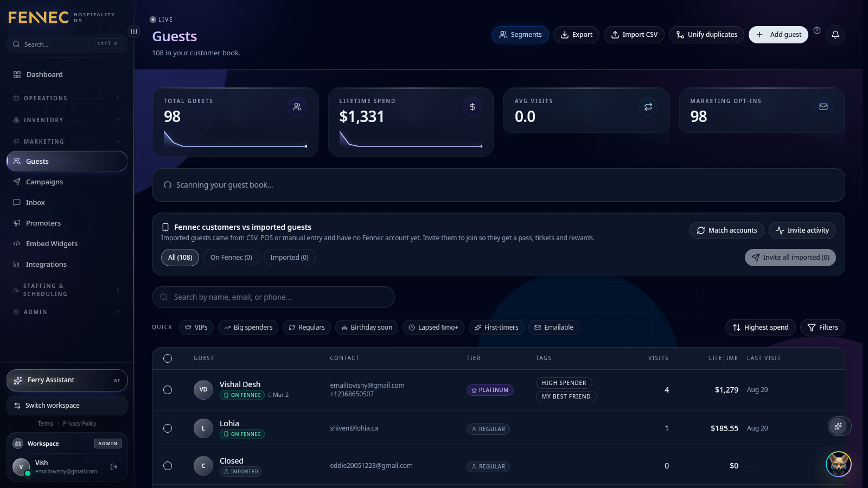Screen dimensions: 868x488
Task: Click the logout icon beside Vish
Action: 114,467
